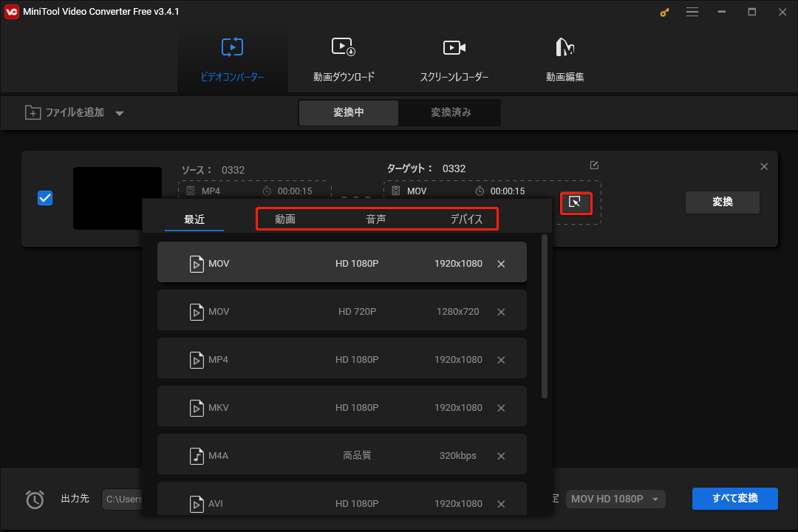Click the edit icon next to target name 0332
Viewport: 798px width, 532px height.
pos(594,166)
